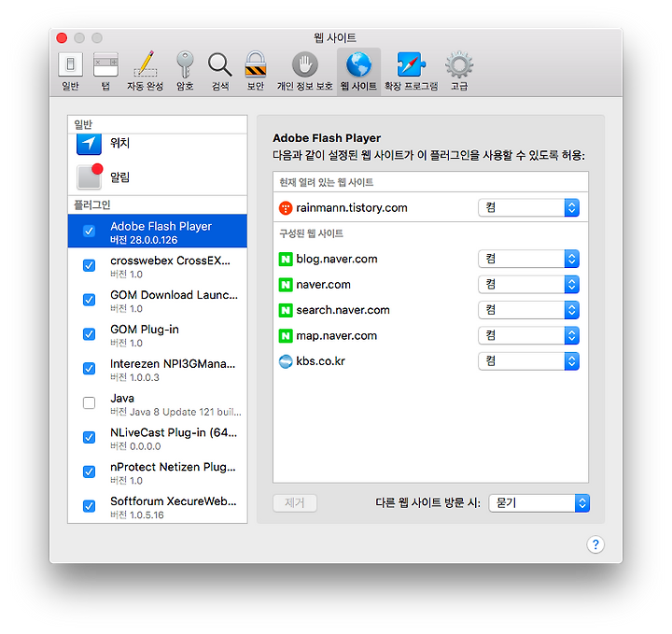
Task: Toggle the Interezen NPI3GManager checkbox
Action: (x=90, y=369)
